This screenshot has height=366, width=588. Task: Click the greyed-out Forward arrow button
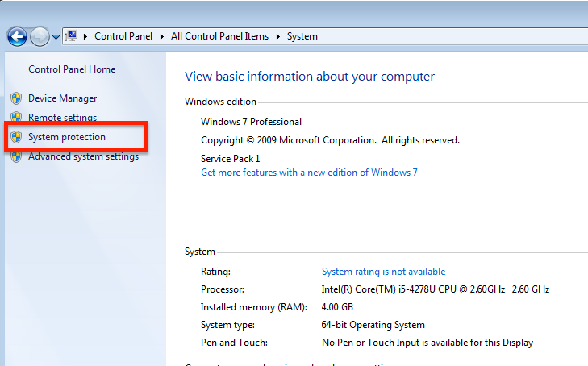(40, 36)
